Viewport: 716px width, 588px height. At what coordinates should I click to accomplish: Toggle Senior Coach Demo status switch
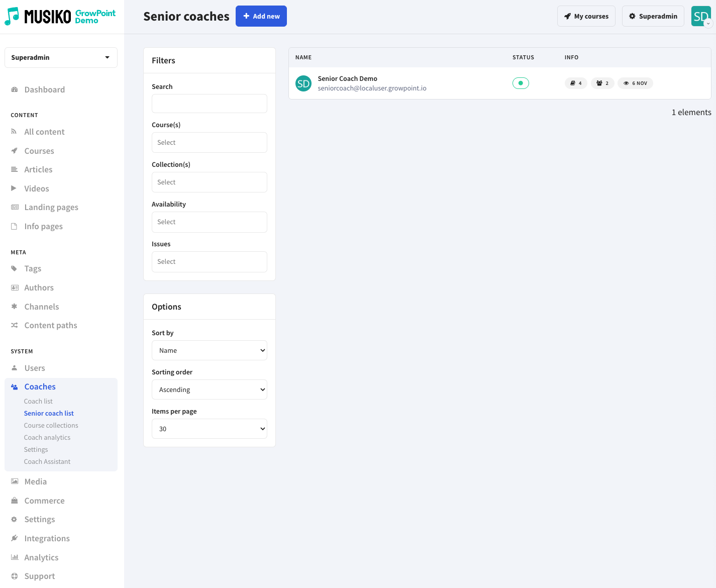pos(521,83)
